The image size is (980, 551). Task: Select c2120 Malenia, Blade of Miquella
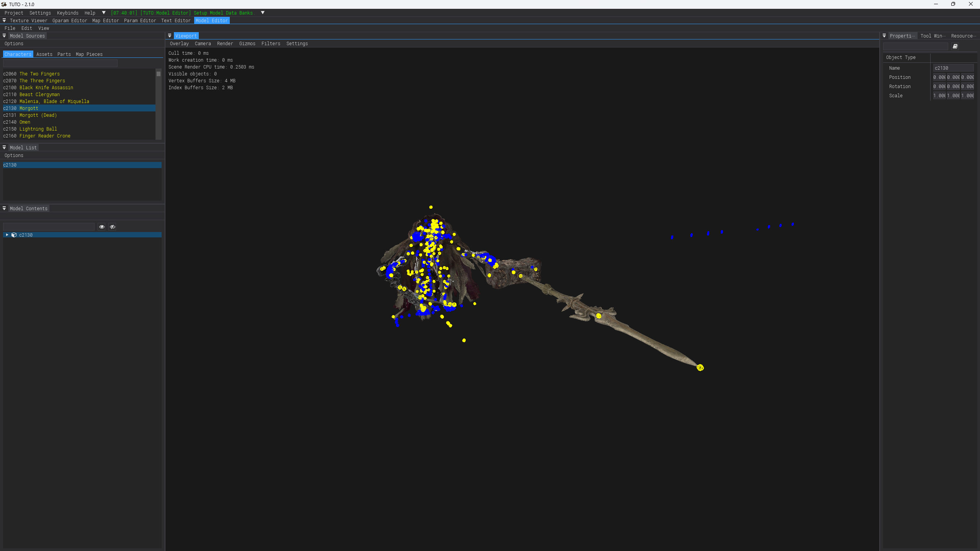[79, 101]
